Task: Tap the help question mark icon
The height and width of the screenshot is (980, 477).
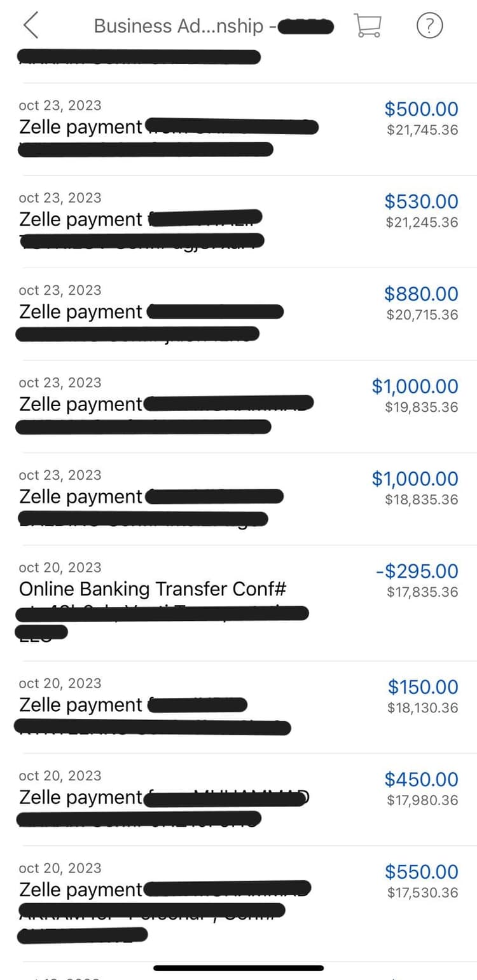Action: pos(430,25)
